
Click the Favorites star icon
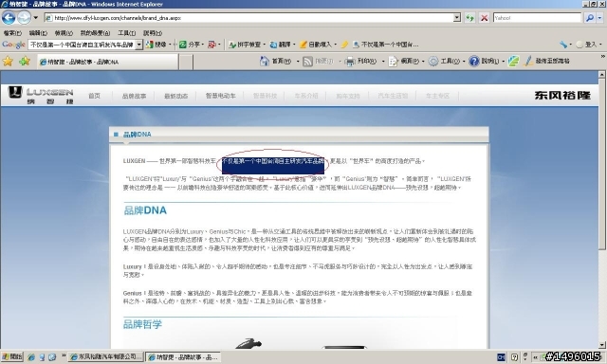[8, 61]
